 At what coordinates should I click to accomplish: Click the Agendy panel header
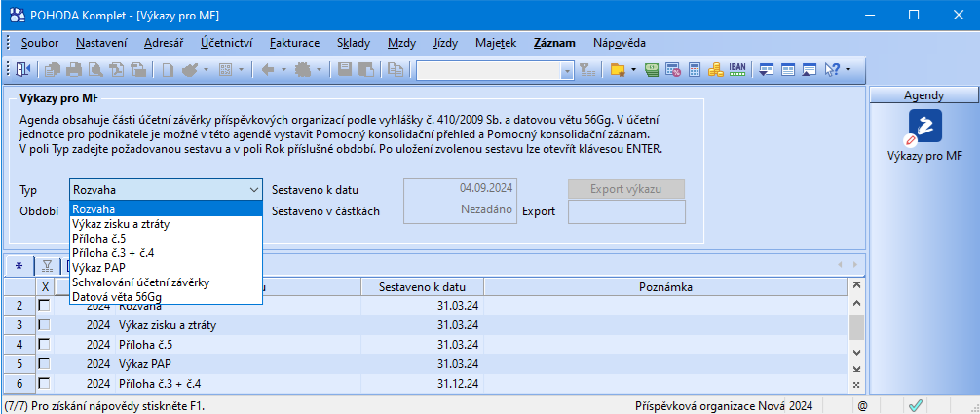coord(923,95)
